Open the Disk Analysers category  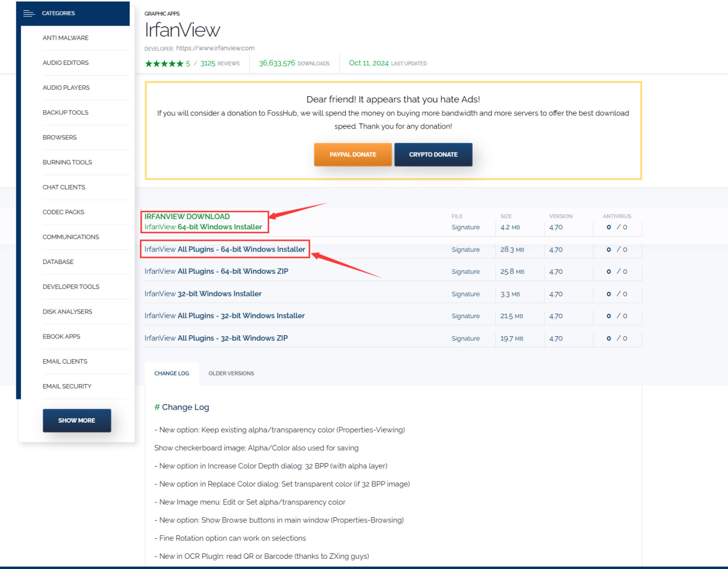(67, 312)
